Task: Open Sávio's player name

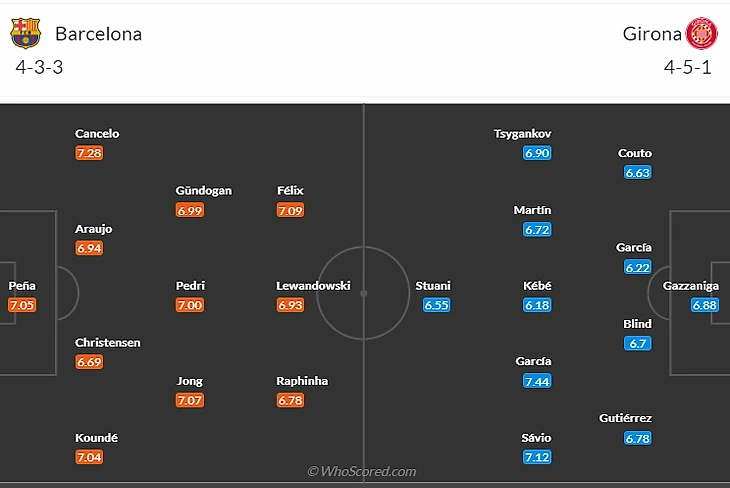Action: (536, 438)
